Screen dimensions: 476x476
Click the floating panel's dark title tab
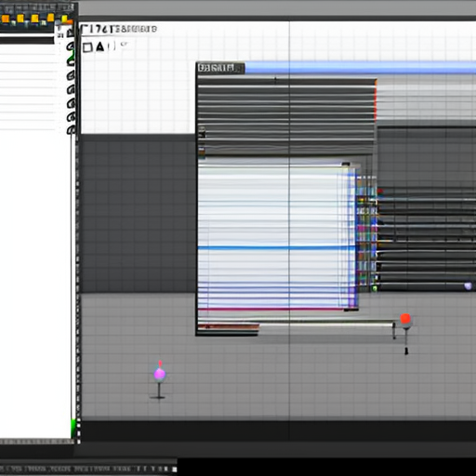click(x=220, y=68)
